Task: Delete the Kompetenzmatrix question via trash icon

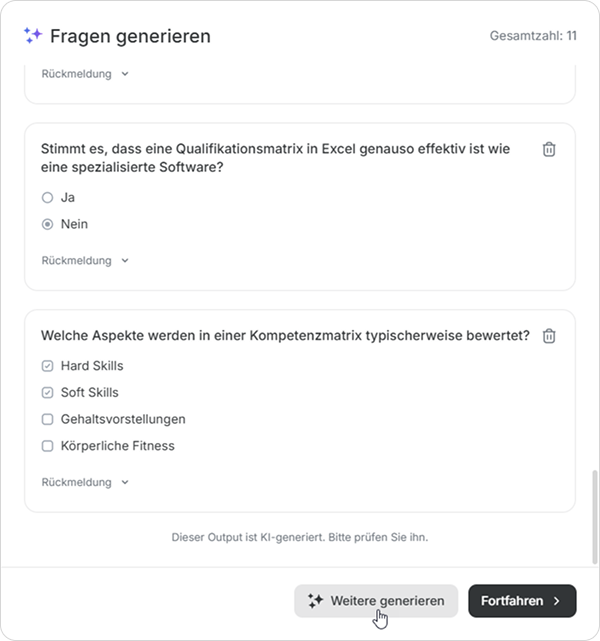Action: (549, 337)
